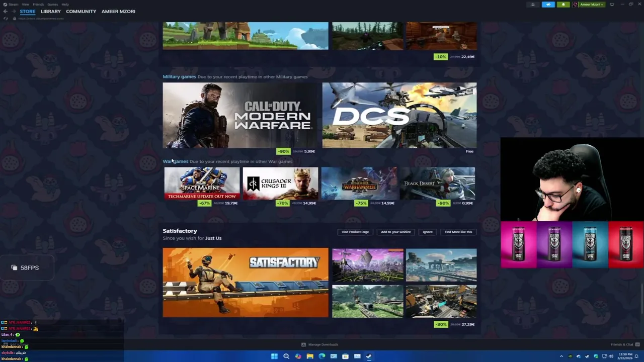Click the Free label under DCS
The height and width of the screenshot is (362, 644).
point(469,151)
